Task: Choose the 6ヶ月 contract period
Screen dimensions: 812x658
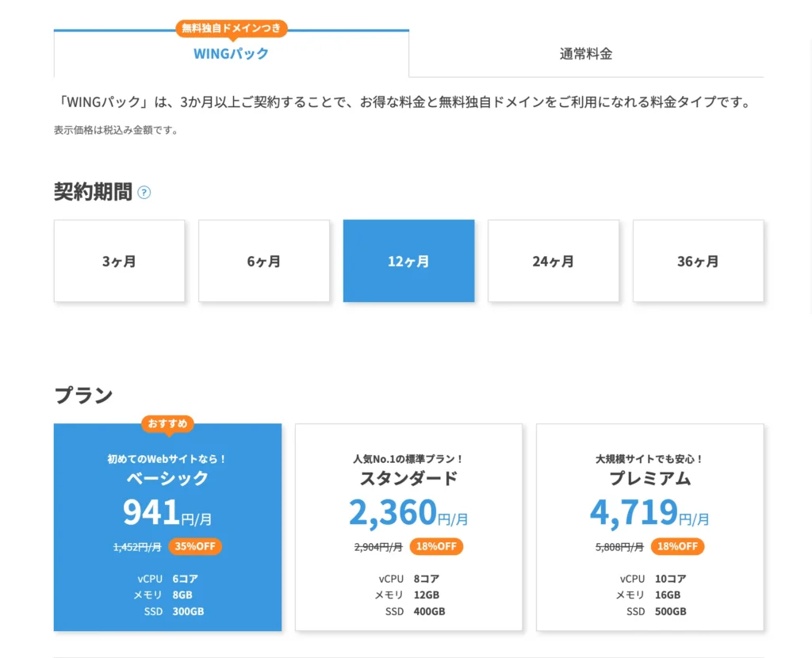Action: pos(264,261)
